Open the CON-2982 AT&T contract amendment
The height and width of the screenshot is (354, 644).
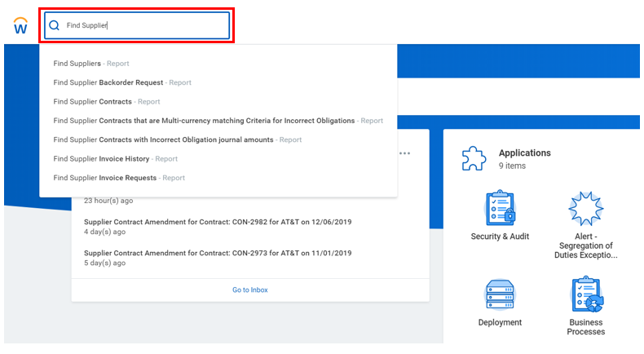[x=218, y=222]
